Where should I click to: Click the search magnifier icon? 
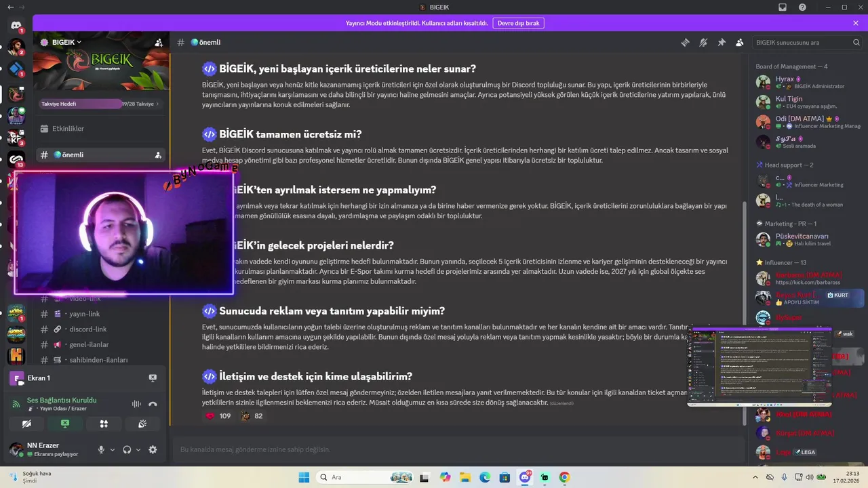856,42
